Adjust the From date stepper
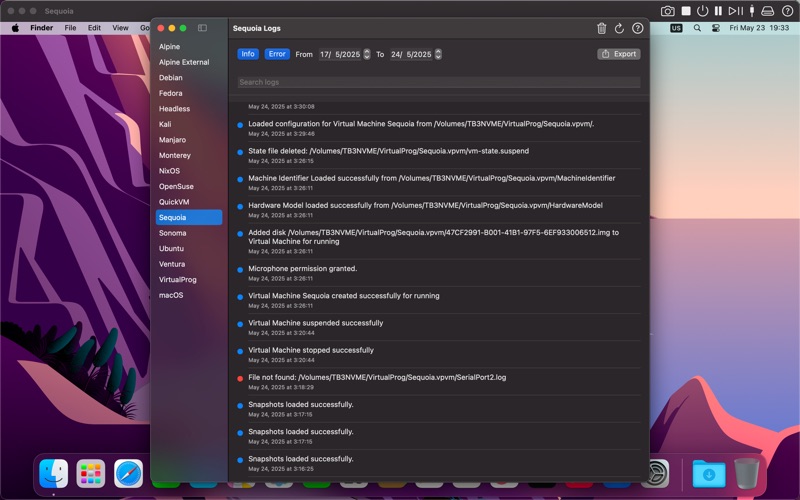Viewport: 800px width, 500px height. (367, 54)
